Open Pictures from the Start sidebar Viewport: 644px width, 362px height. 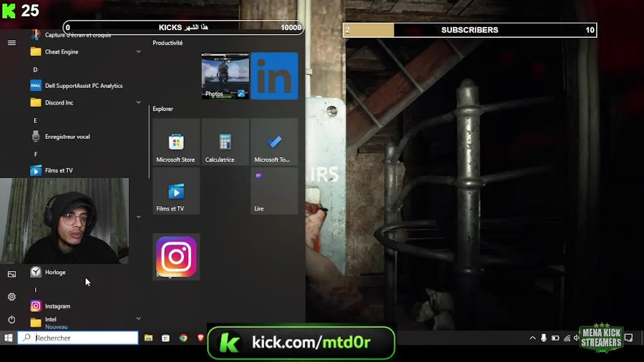click(12, 274)
